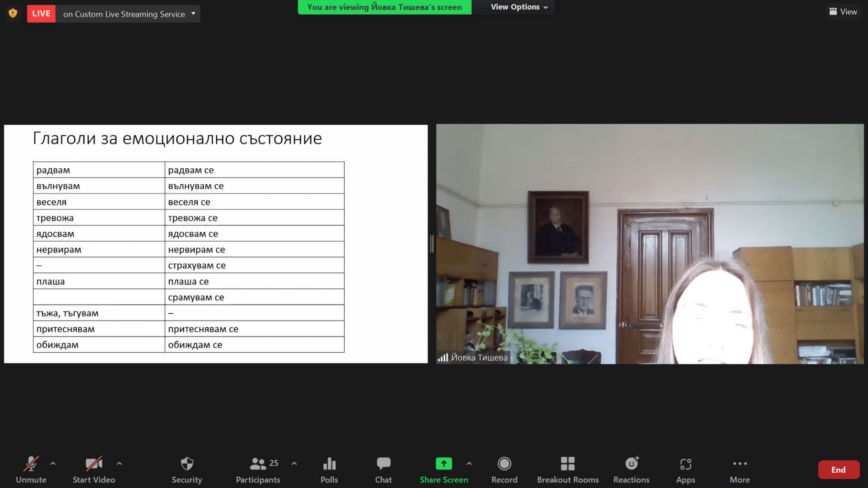Image resolution: width=868 pixels, height=488 pixels.
Task: Expand the live streaming service dropdown
Action: pyautogui.click(x=194, y=13)
